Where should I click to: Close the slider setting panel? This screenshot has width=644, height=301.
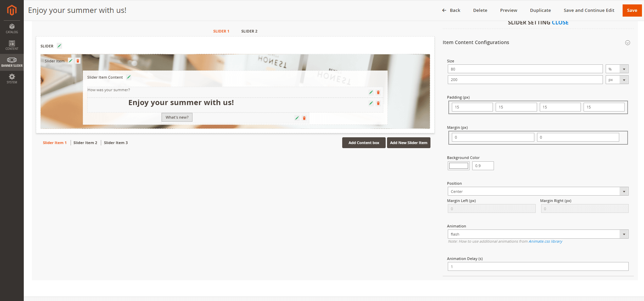click(x=560, y=23)
